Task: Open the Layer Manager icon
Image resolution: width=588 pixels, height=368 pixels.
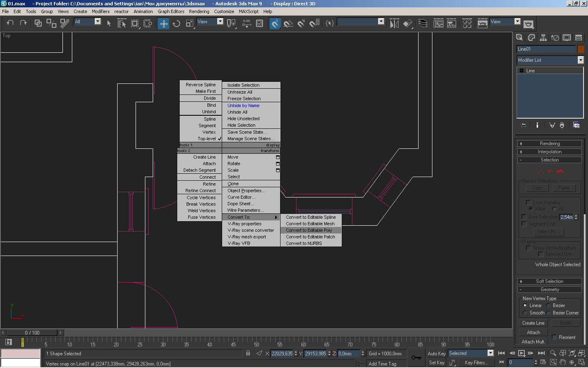Action: [x=423, y=23]
